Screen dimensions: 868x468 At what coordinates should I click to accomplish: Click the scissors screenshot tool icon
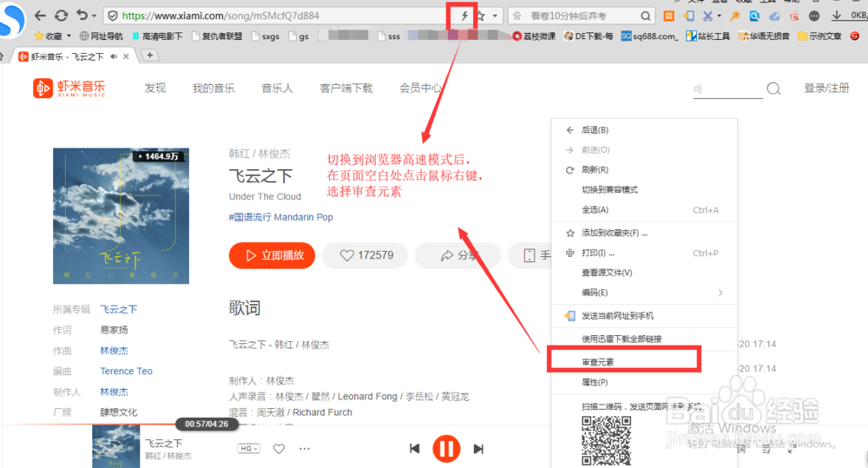pyautogui.click(x=707, y=16)
